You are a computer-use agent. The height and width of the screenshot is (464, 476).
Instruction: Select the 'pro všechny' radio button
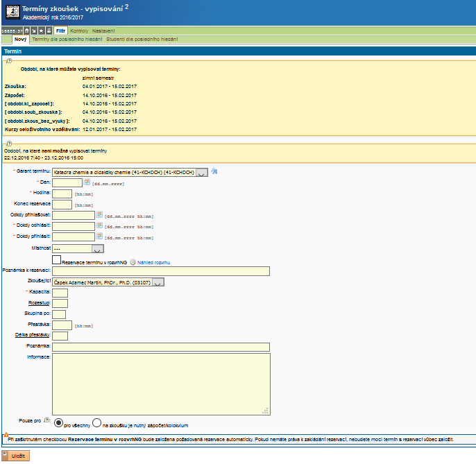(59, 422)
